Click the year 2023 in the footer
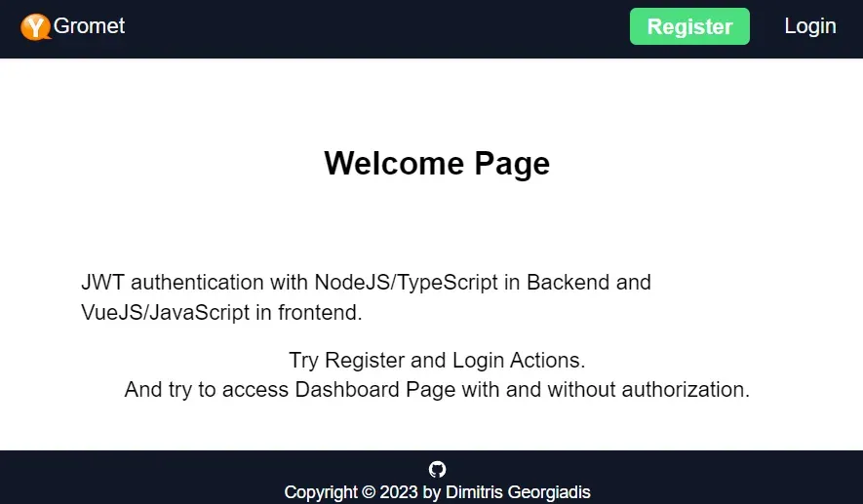 400,492
